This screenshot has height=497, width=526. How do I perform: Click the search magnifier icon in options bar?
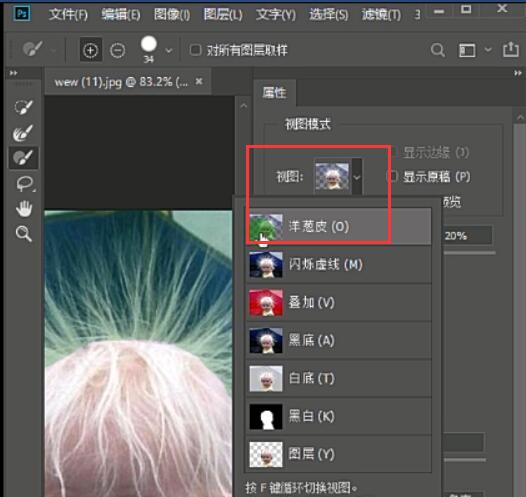click(438, 50)
